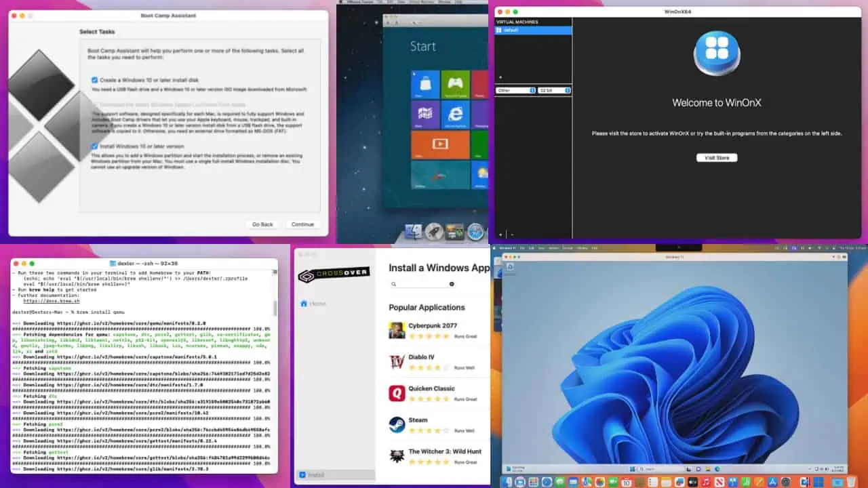Open the orange Video tile

click(x=440, y=144)
